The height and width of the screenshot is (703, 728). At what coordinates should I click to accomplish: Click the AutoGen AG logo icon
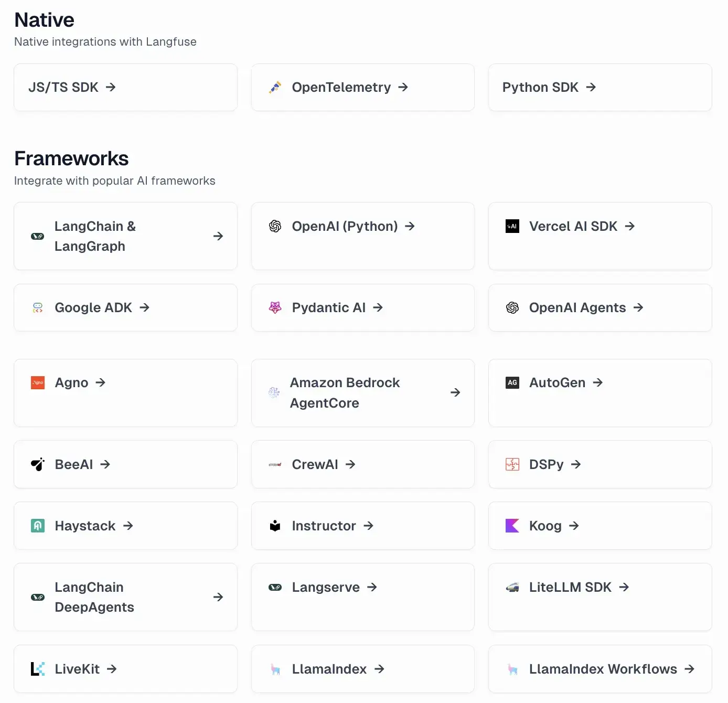(512, 383)
